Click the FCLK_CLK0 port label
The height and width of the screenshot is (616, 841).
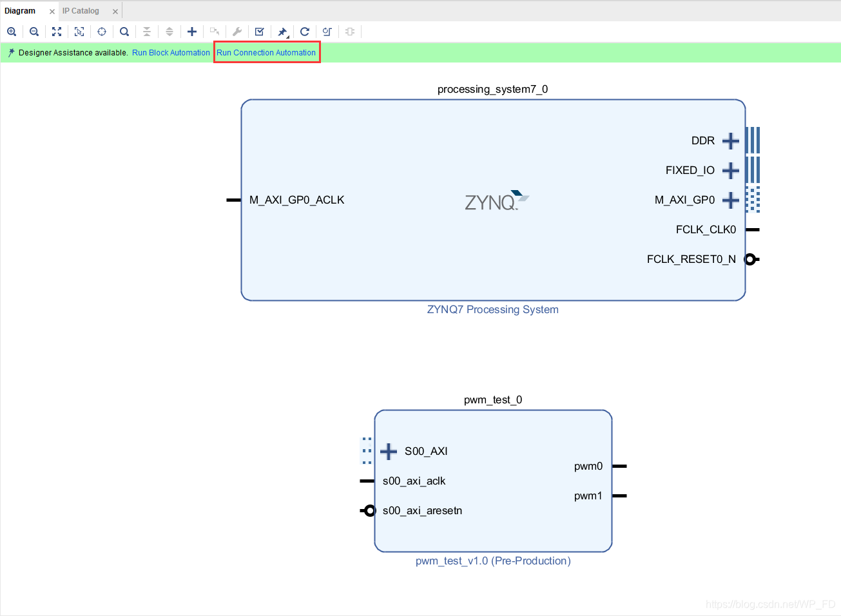pyautogui.click(x=706, y=229)
